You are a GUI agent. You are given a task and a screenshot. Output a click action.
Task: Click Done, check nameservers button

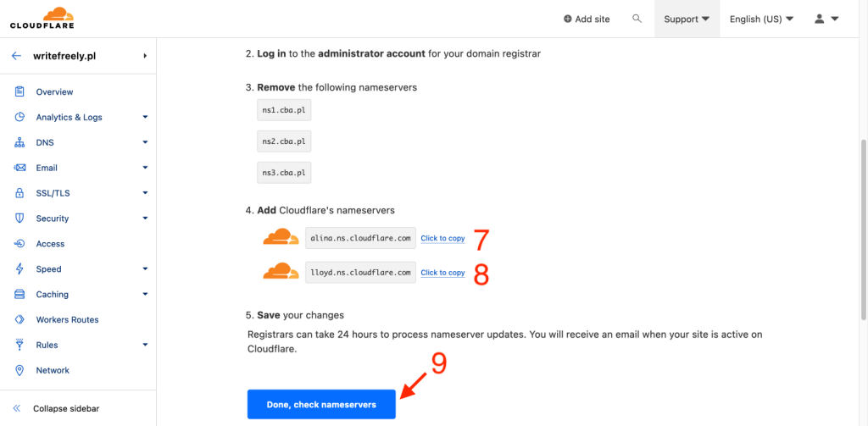[x=321, y=405]
